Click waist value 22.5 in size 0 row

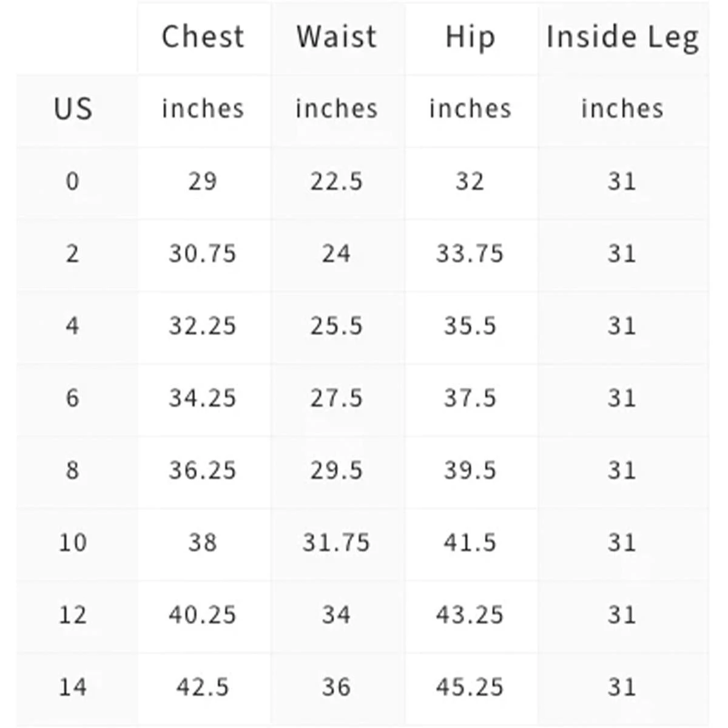(337, 181)
